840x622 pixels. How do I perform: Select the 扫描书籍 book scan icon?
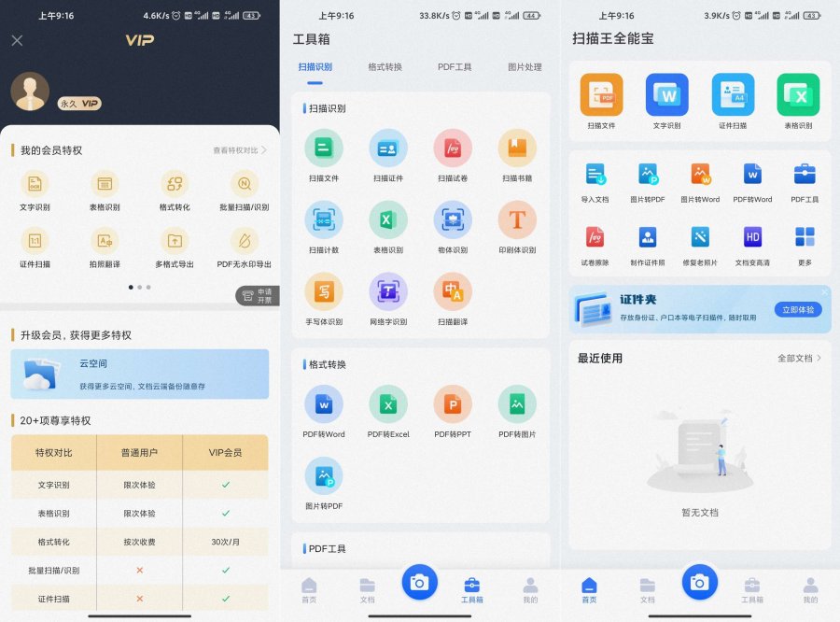(x=517, y=148)
